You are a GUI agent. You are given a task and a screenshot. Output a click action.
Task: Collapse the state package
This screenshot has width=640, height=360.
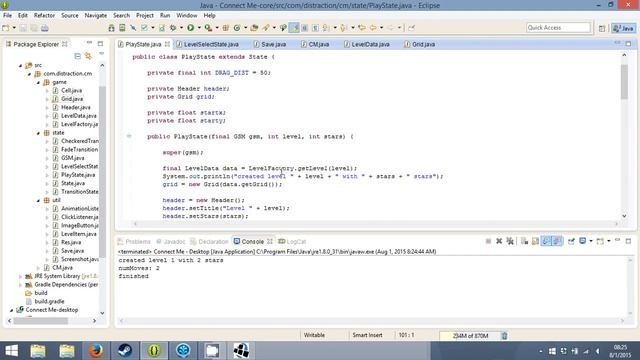point(38,133)
